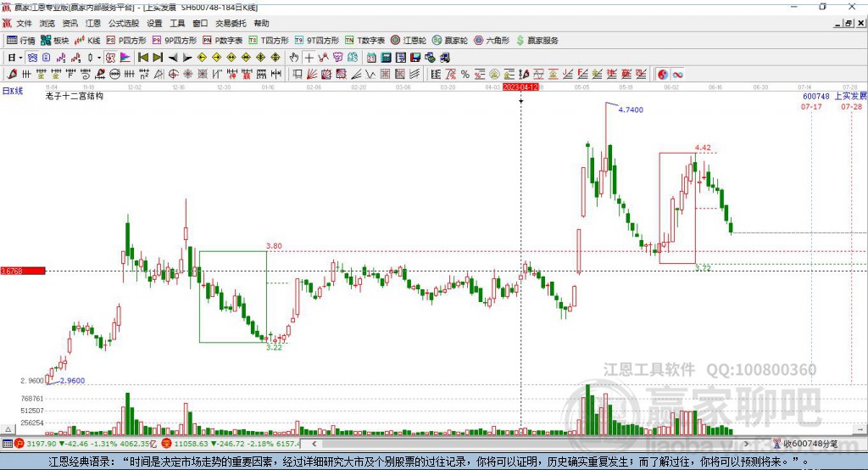Click the 600748 stock code
Screen dimensions: 868x470
click(816, 96)
